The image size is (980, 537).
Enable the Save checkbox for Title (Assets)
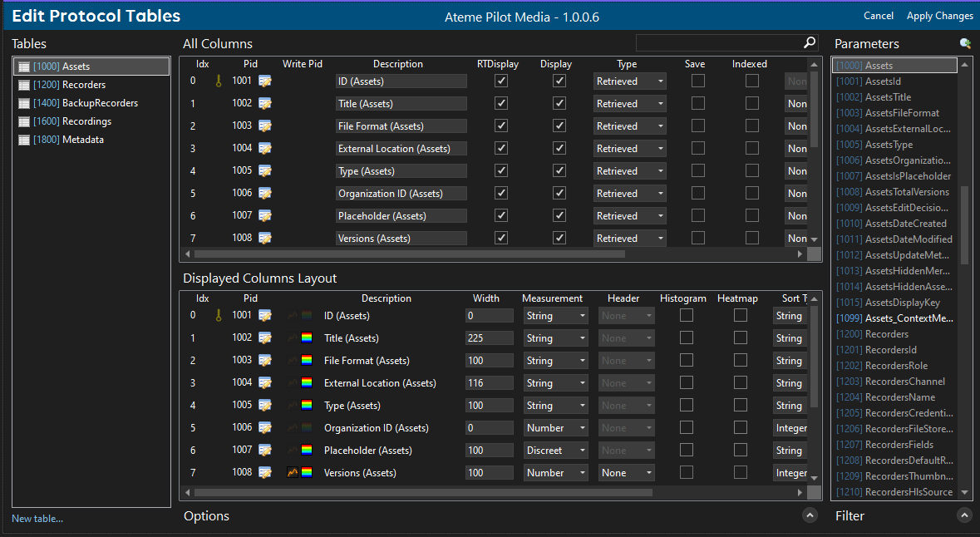point(697,103)
